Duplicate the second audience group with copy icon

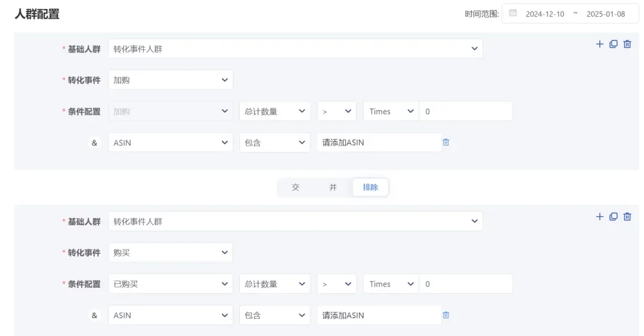click(x=613, y=217)
